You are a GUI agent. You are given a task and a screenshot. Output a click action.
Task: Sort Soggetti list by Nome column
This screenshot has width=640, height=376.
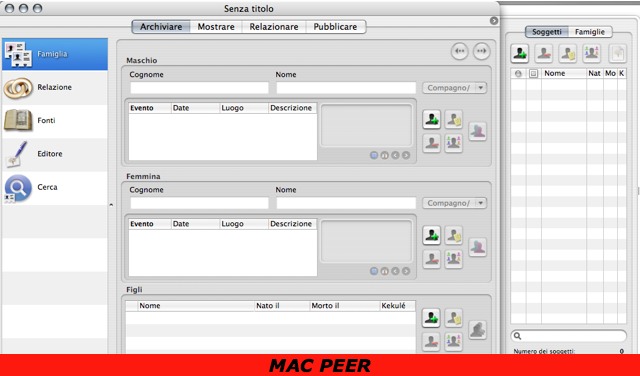tap(564, 73)
